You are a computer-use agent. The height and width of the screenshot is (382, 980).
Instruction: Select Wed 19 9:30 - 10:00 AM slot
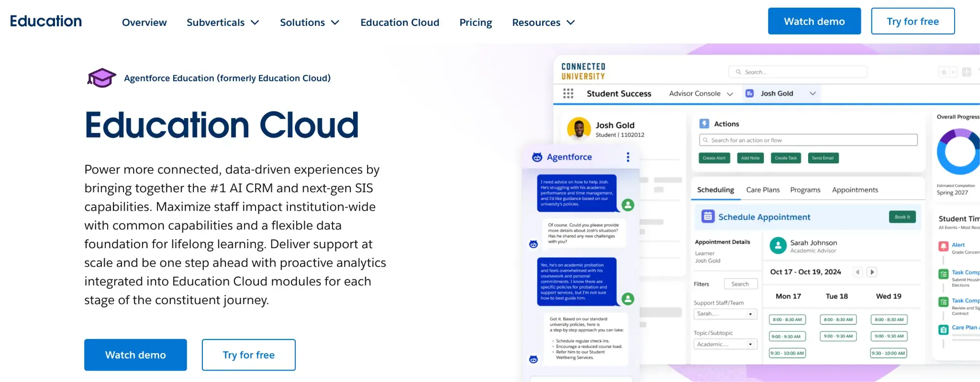pos(888,353)
